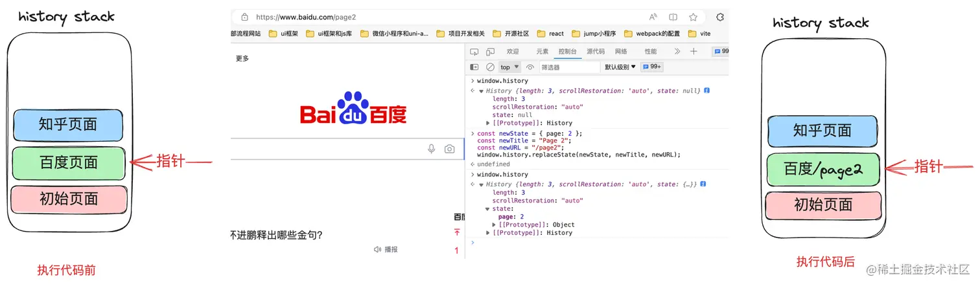Switch to the 源代码 tab
The image size is (980, 286).
pos(596,52)
